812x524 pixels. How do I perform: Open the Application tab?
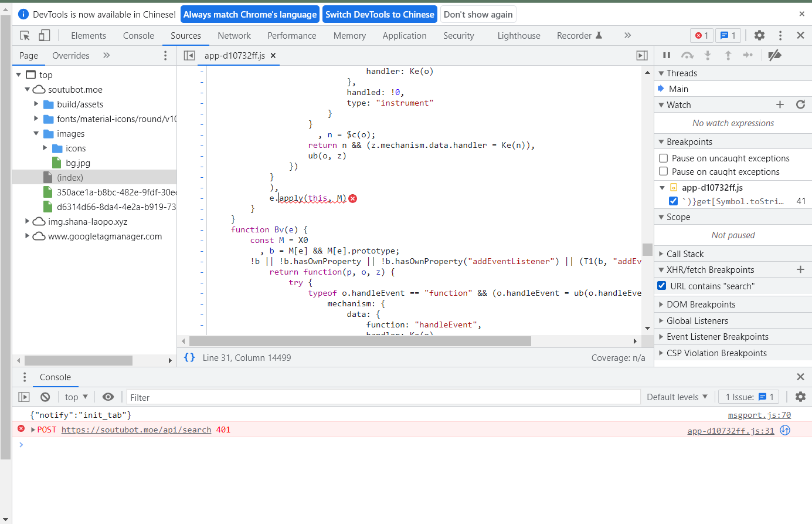point(405,36)
